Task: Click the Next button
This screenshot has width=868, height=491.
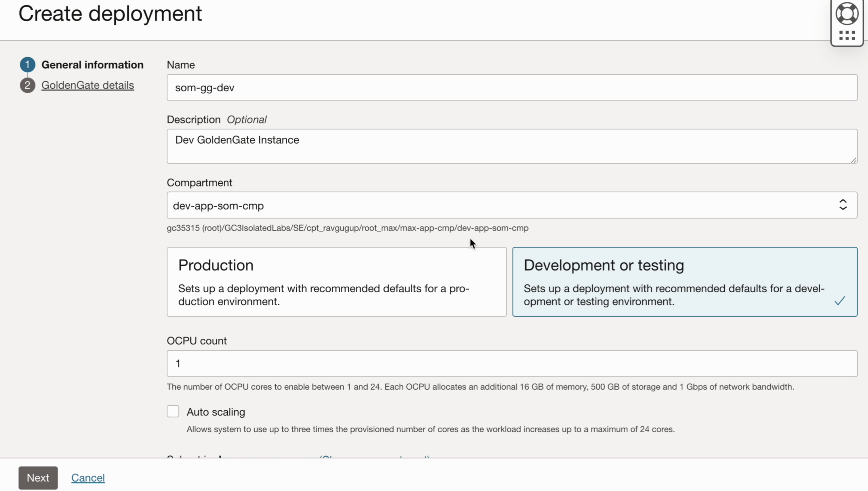Action: (x=38, y=477)
